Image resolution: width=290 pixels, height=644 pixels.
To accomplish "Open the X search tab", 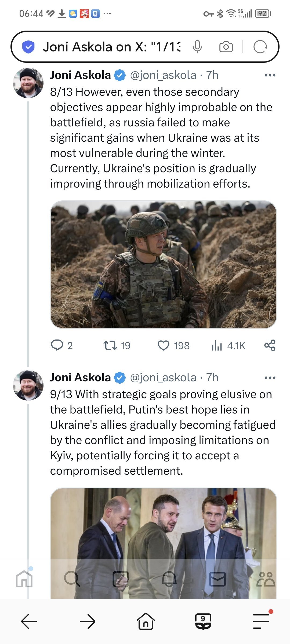I will [72, 579].
